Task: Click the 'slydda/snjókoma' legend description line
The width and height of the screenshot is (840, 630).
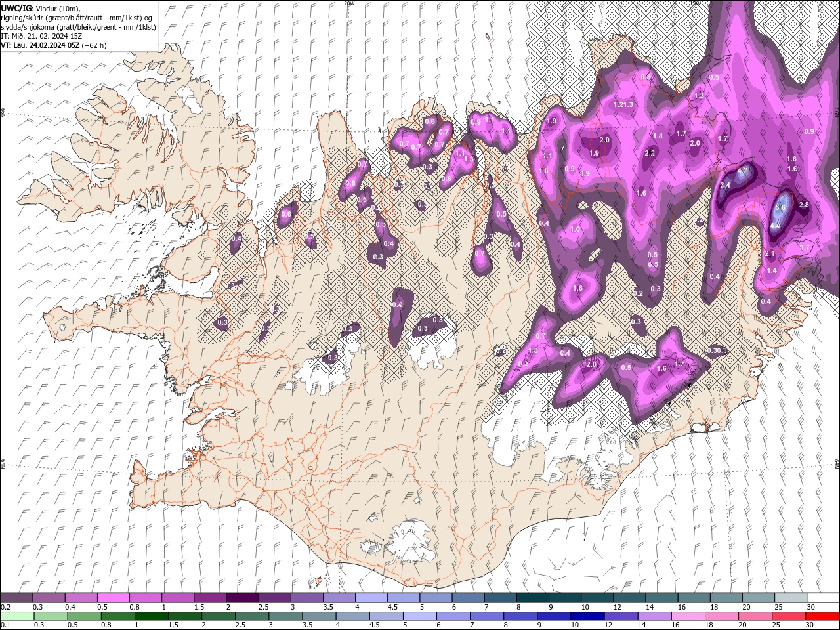Action: (78, 27)
